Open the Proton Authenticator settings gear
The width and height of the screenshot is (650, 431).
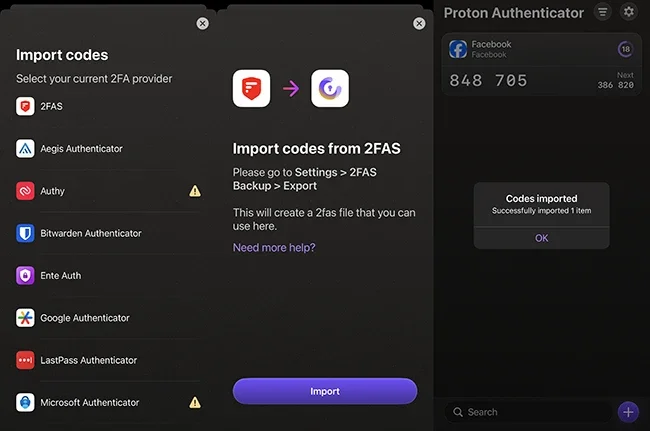coord(628,13)
